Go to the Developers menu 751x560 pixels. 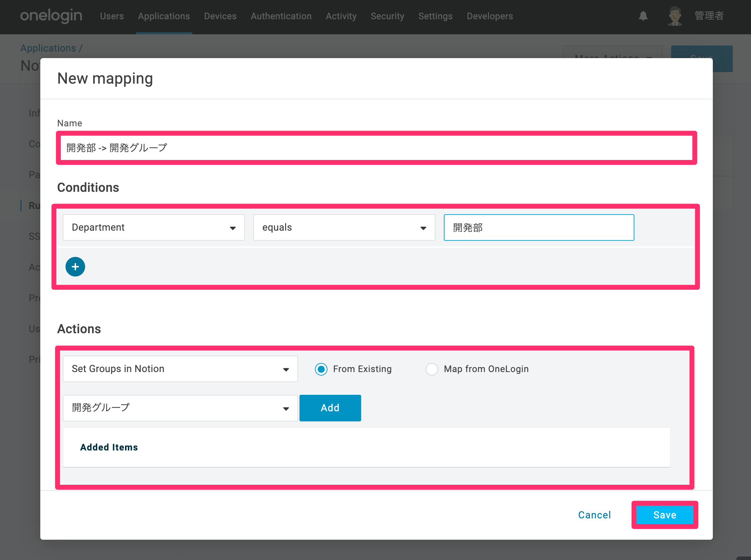coord(490,16)
